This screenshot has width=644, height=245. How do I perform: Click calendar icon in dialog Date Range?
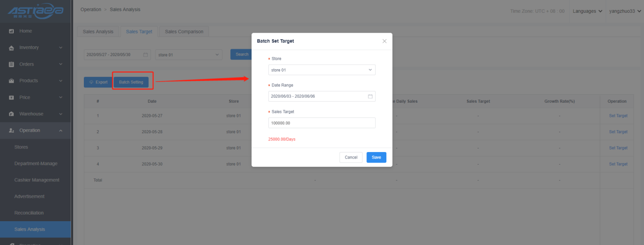point(370,96)
